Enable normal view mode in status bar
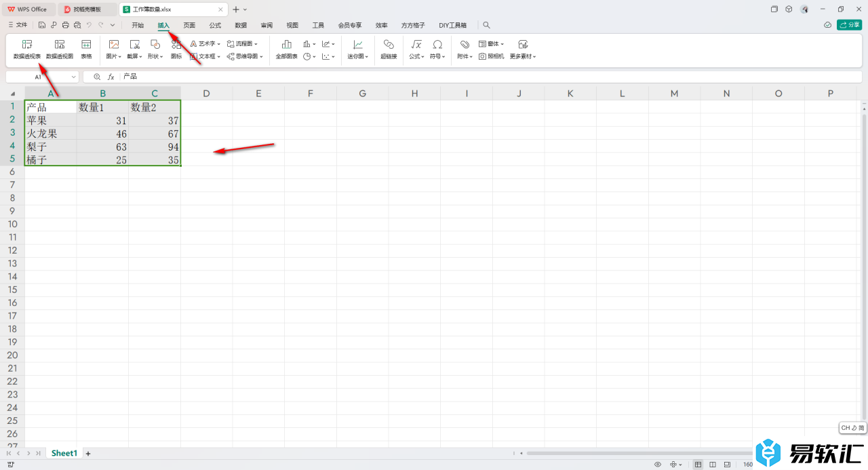The image size is (868, 470). 698,465
